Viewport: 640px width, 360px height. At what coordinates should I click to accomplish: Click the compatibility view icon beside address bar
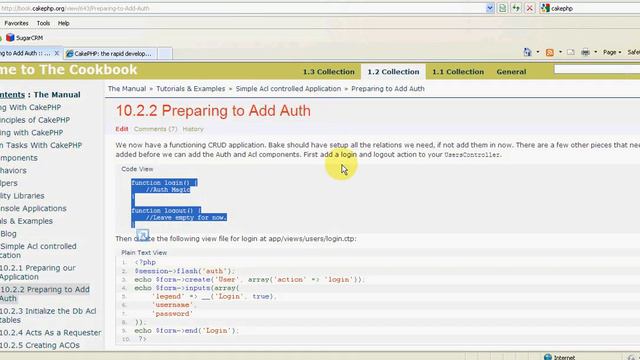pos(502,8)
